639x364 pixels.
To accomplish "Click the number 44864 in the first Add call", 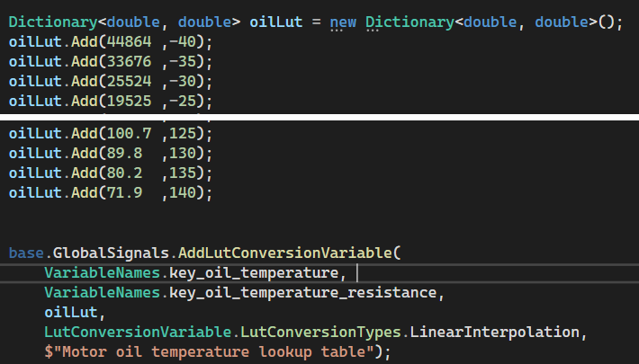I will coord(137,42).
